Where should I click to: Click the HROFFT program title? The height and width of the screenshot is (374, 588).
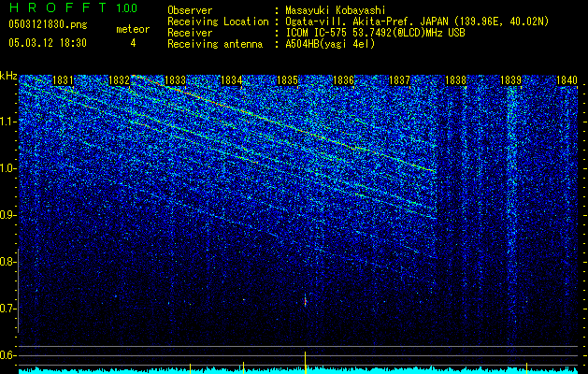click(x=58, y=7)
